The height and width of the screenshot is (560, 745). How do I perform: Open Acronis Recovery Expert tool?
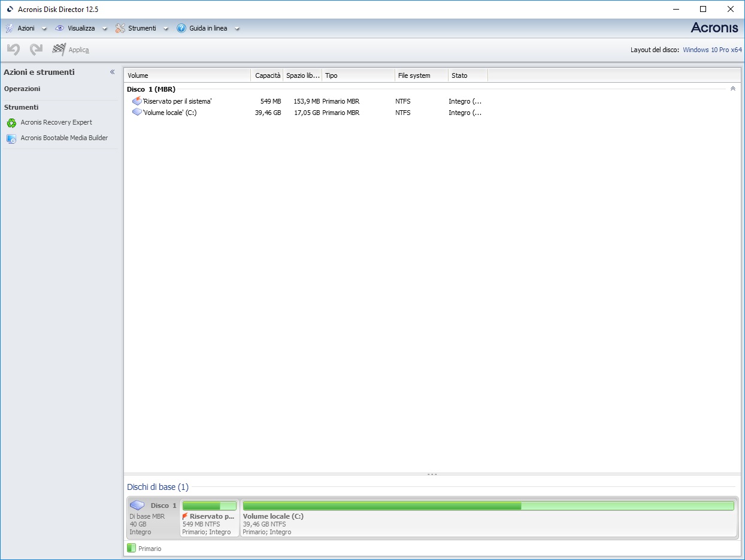point(56,123)
